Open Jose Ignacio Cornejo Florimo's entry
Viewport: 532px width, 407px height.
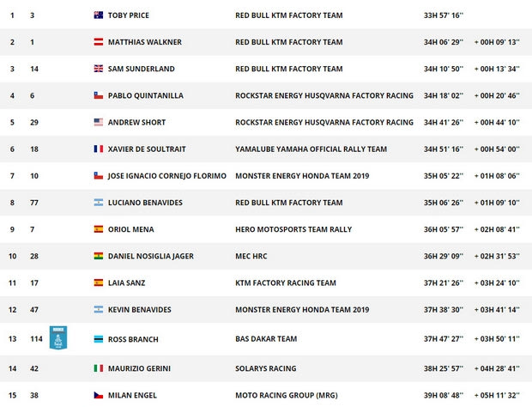[x=167, y=175]
